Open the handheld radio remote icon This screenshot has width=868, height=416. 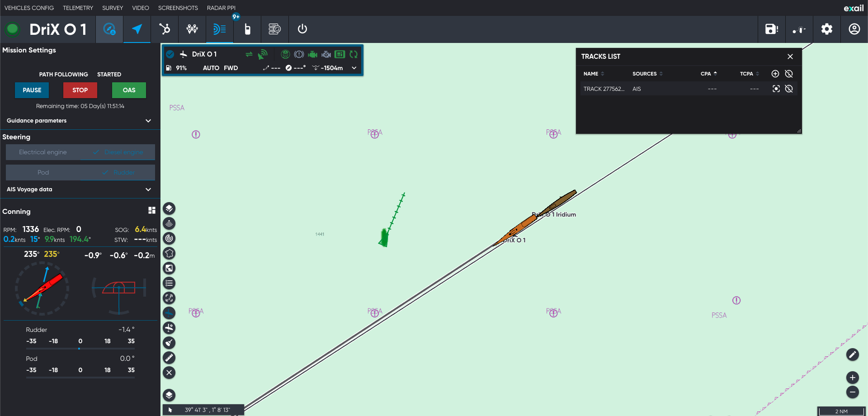click(247, 29)
